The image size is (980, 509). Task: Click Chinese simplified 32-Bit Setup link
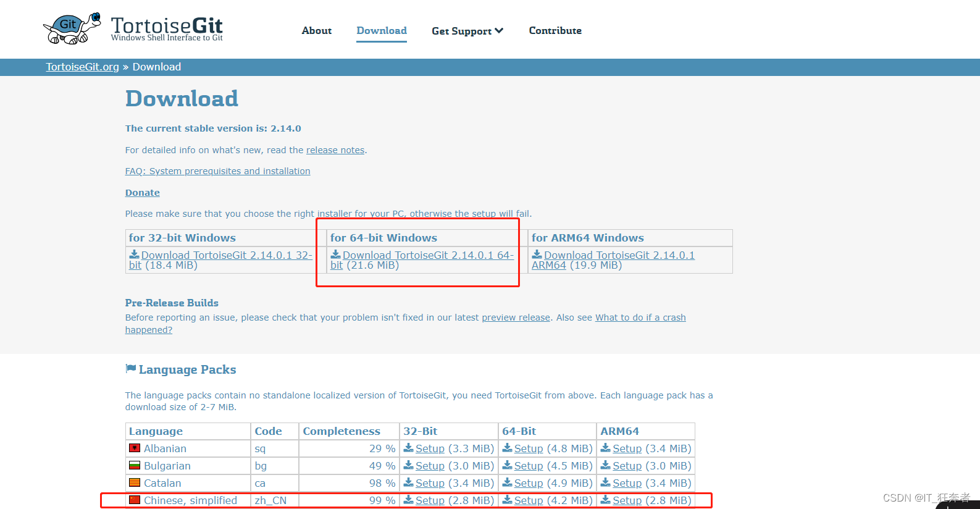click(430, 500)
